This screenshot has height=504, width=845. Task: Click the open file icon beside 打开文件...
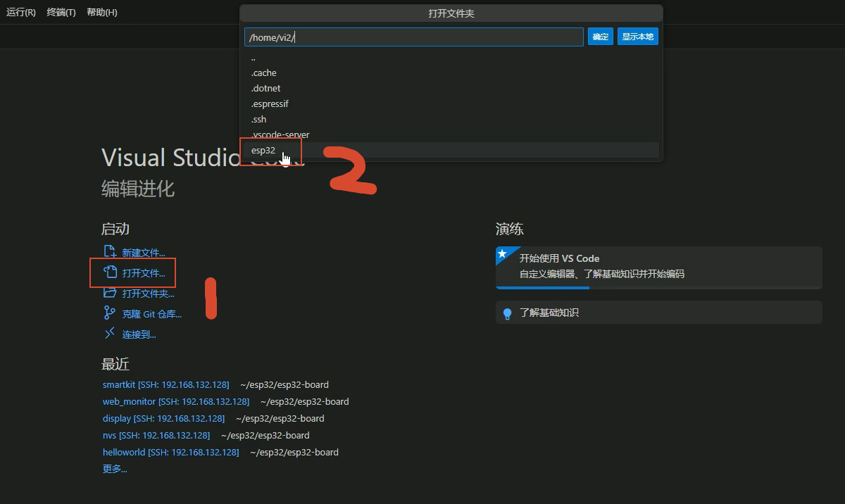click(110, 272)
